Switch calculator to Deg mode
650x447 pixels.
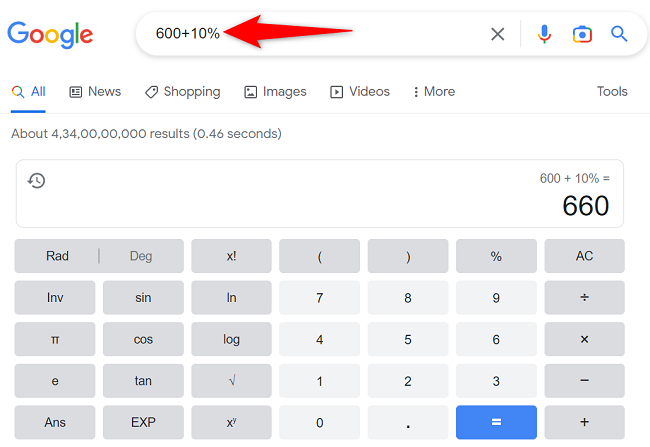point(141,256)
